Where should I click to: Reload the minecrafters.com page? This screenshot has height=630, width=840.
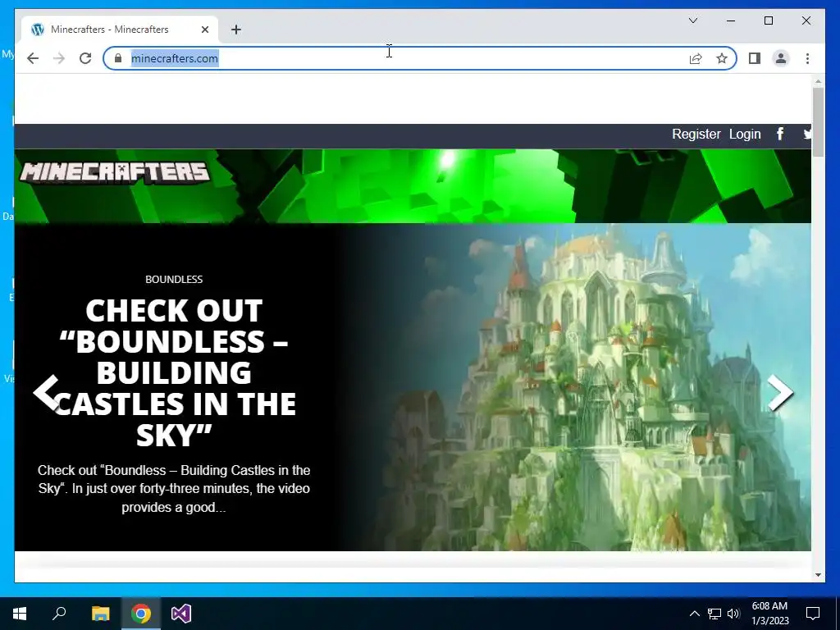[x=85, y=58]
